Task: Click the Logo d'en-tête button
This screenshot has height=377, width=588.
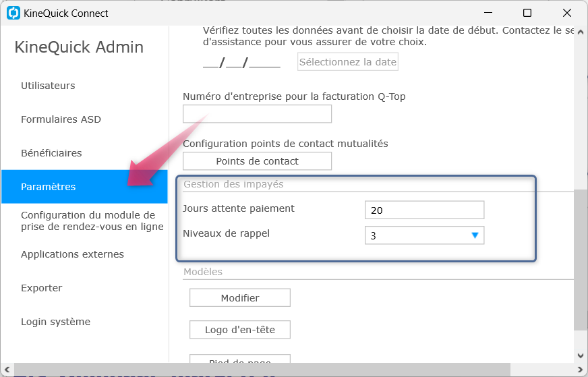Action: (240, 330)
